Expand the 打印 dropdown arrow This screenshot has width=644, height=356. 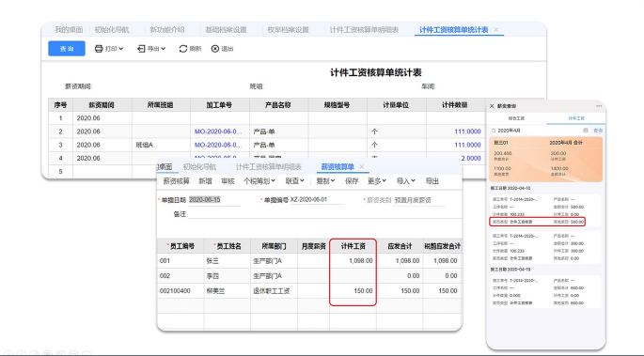(x=120, y=49)
